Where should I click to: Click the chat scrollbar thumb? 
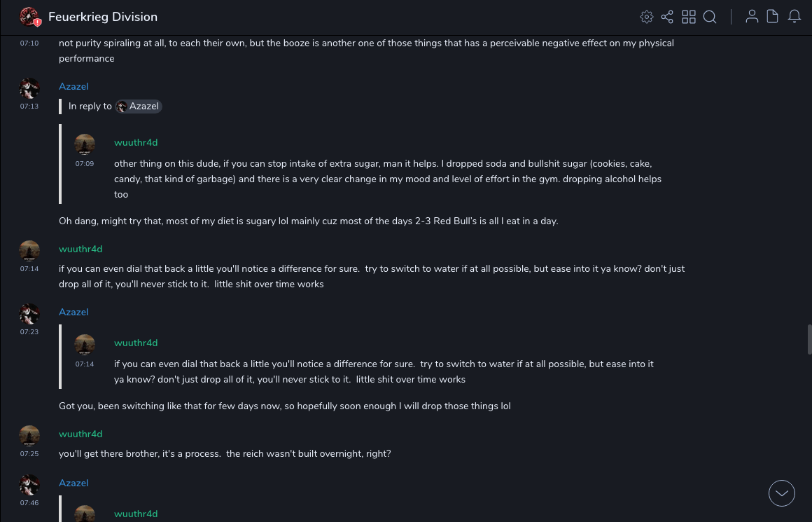(x=808, y=340)
